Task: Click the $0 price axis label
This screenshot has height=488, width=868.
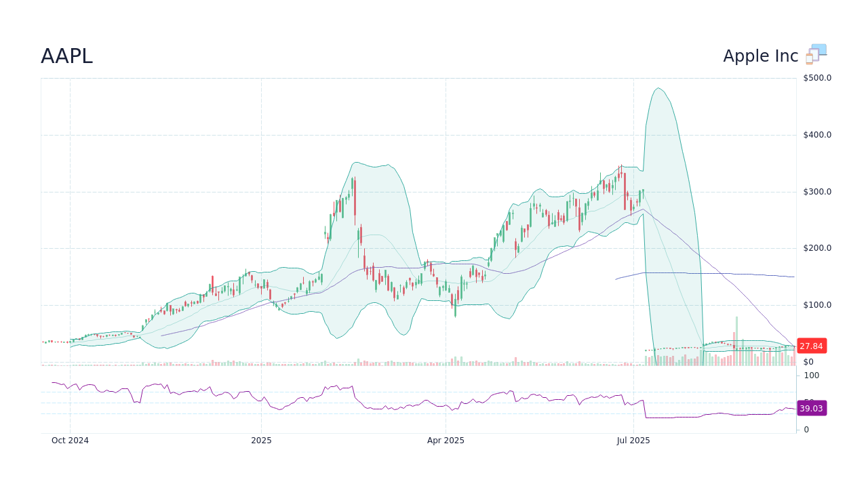Action: 808,362
